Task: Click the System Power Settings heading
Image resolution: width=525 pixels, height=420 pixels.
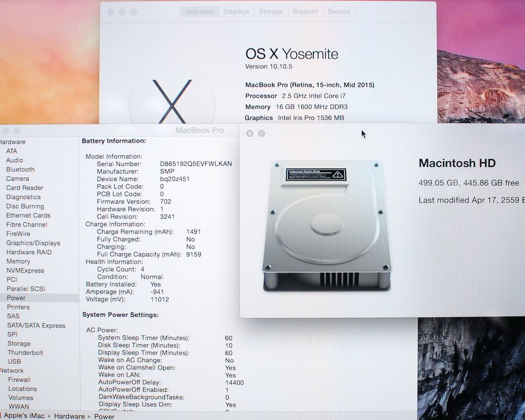Action: (x=121, y=315)
